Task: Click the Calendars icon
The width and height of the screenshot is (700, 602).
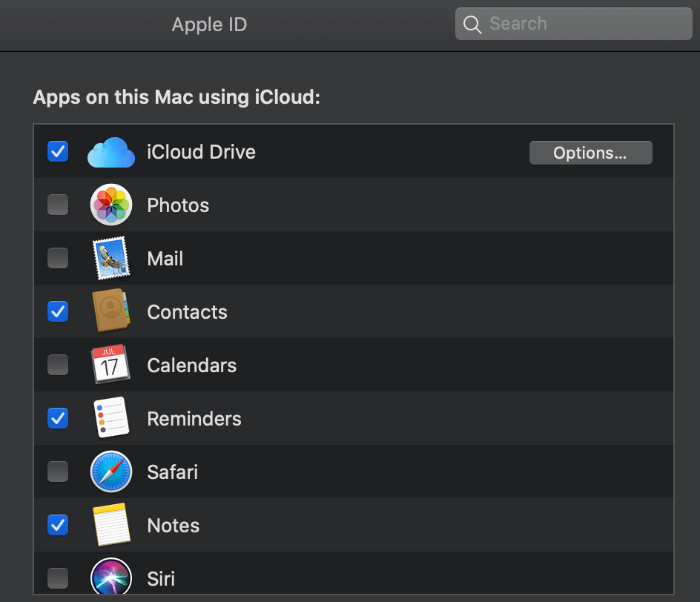Action: tap(110, 364)
